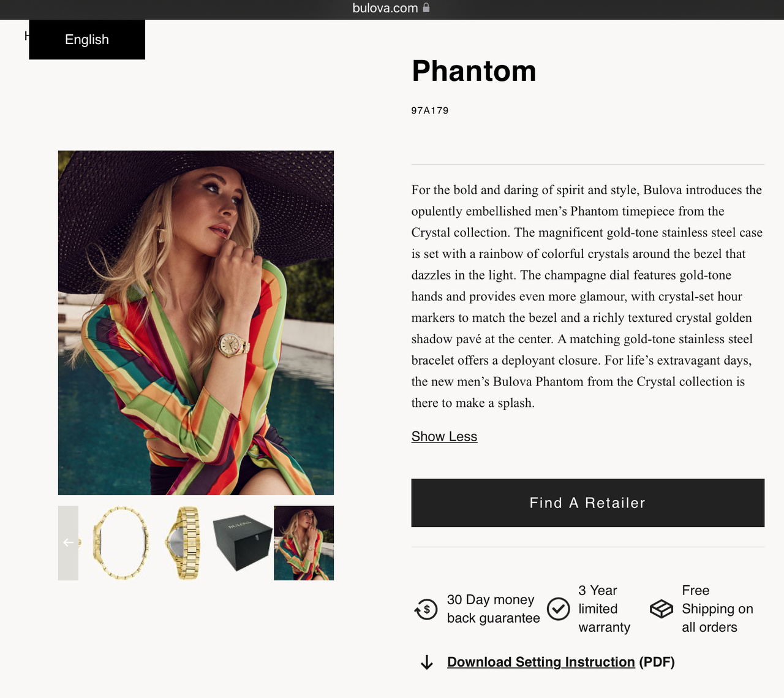Open the English language selector
The height and width of the screenshot is (698, 784).
87,40
